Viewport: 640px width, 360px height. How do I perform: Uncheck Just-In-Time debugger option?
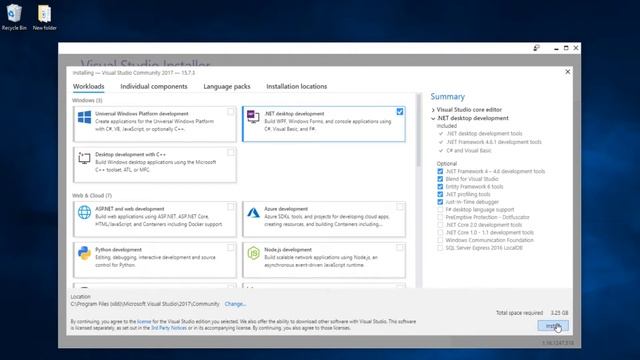pyautogui.click(x=440, y=202)
